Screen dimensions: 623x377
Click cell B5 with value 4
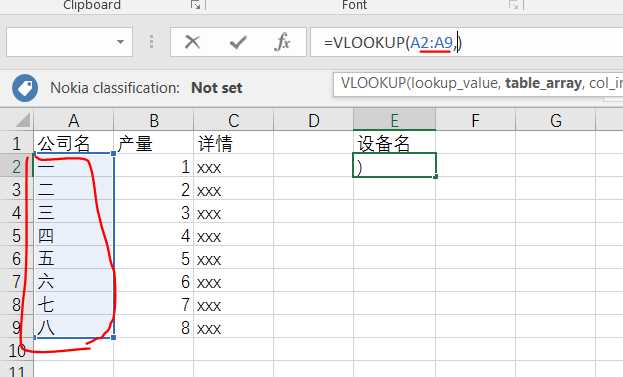tap(154, 235)
